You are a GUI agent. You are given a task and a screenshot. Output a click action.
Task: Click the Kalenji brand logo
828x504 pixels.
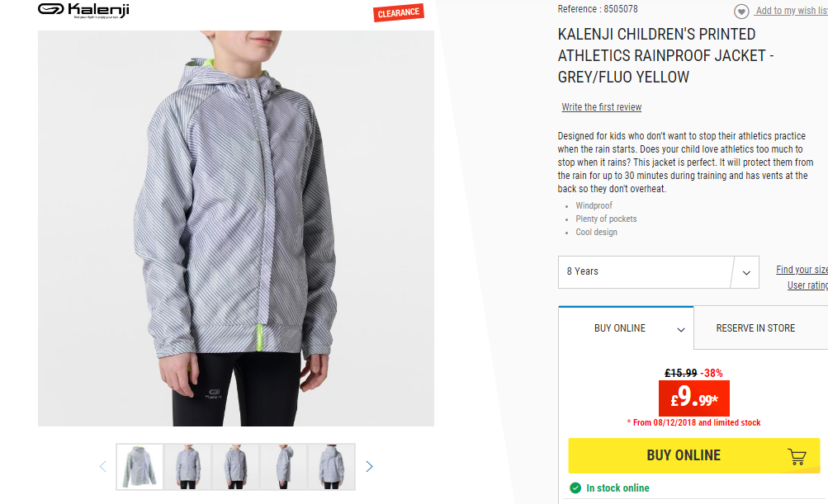(83, 11)
